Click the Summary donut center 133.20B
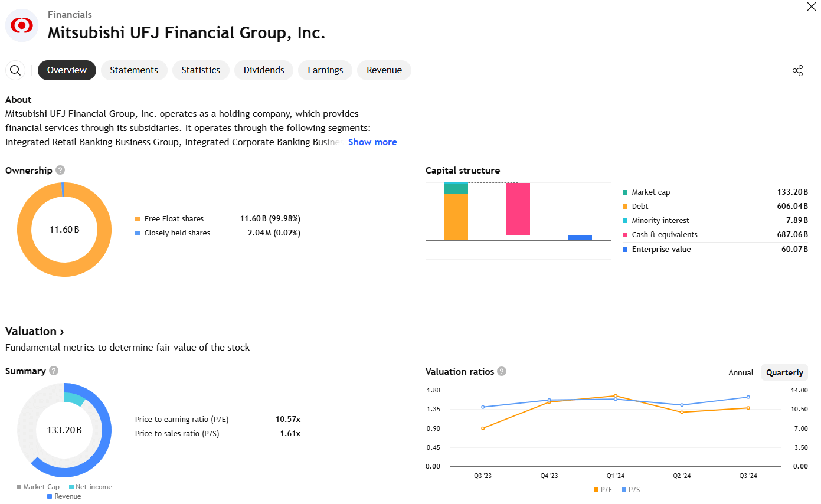 [64, 430]
